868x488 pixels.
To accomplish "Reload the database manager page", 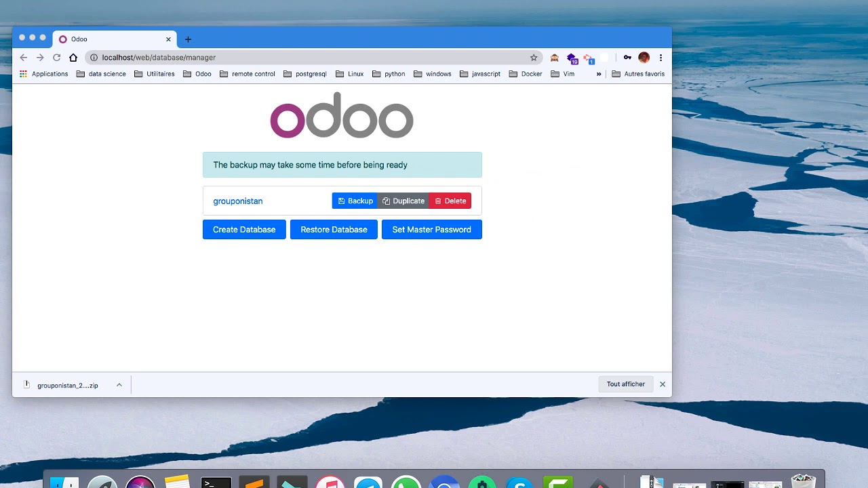I will (57, 58).
